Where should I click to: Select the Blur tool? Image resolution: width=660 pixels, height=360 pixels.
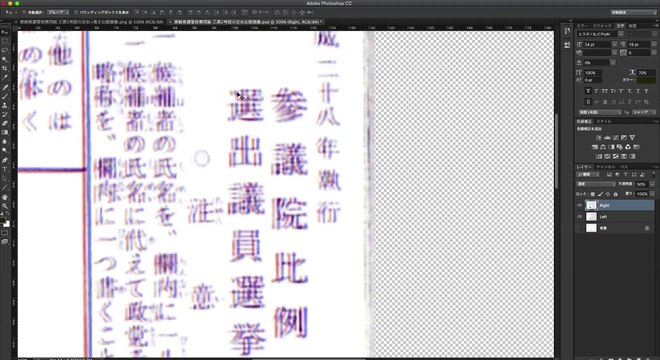pyautogui.click(x=4, y=141)
